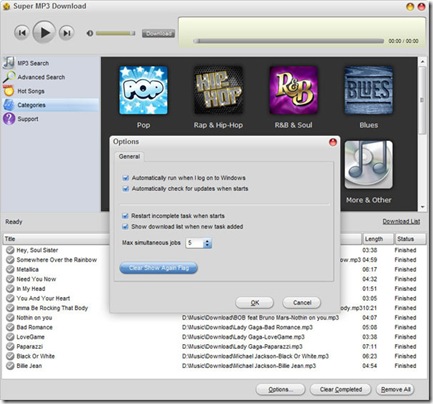
Task: Toggle Show download list when new task added
Action: click(125, 227)
